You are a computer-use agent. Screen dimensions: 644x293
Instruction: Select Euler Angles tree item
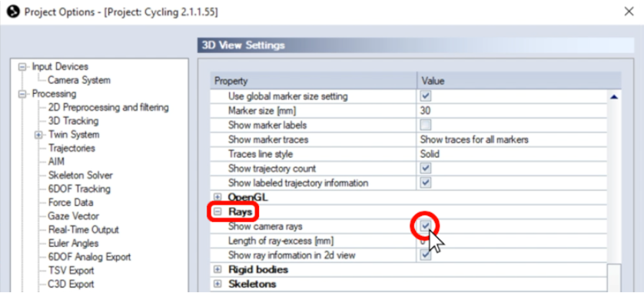(x=73, y=243)
